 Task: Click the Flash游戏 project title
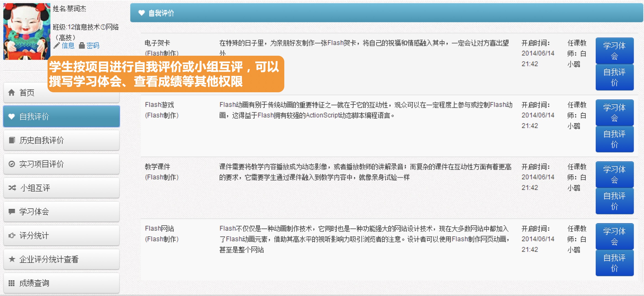pyautogui.click(x=159, y=105)
